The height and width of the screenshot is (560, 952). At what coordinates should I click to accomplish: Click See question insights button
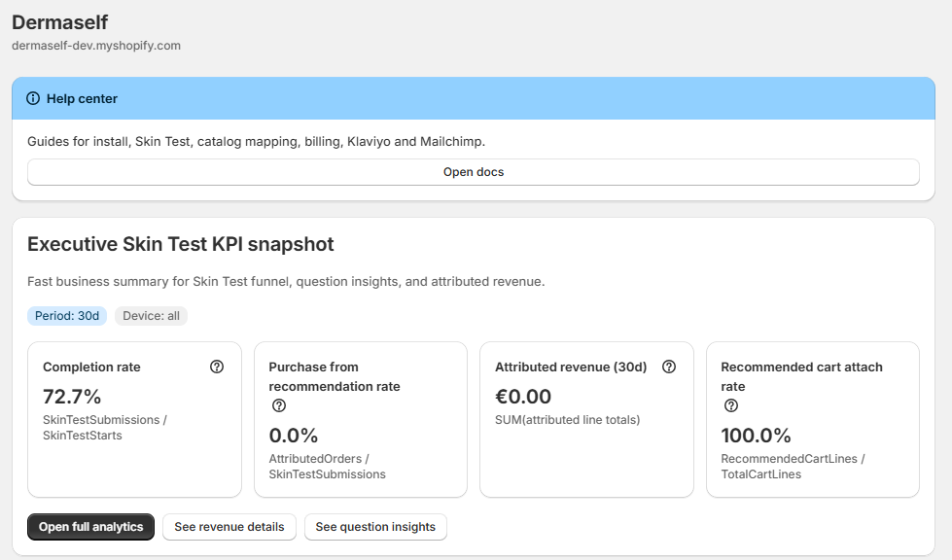(375, 527)
